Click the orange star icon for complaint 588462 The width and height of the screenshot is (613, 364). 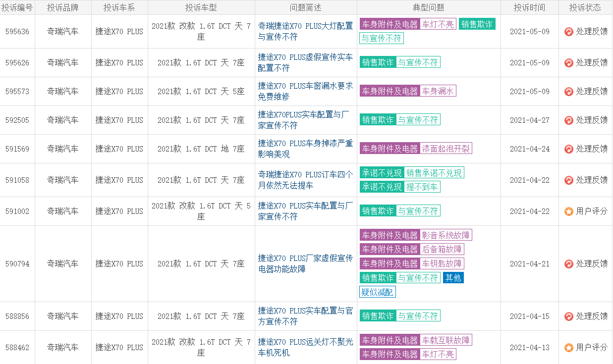pos(569,348)
